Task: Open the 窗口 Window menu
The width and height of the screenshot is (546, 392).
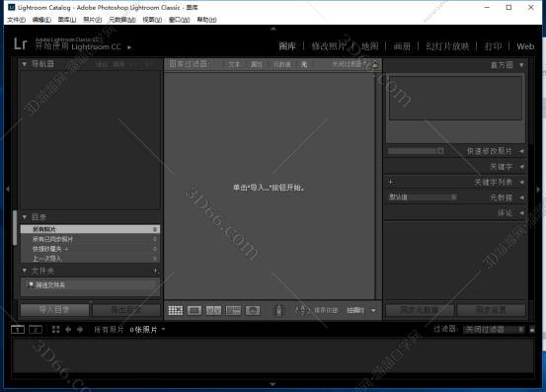Action: coord(179,20)
